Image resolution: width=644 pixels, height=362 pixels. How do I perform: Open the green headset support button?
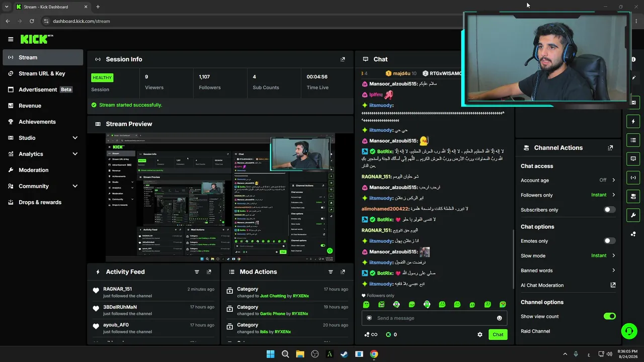(629, 331)
